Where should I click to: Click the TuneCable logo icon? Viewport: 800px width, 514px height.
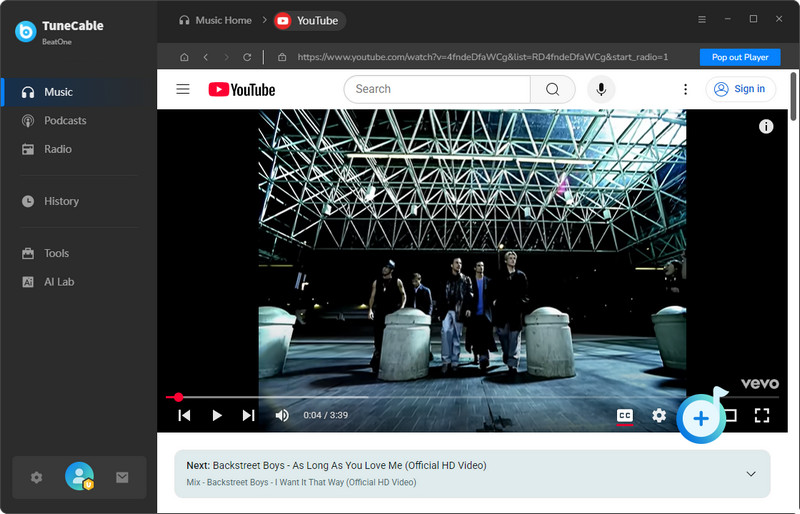[x=26, y=31]
